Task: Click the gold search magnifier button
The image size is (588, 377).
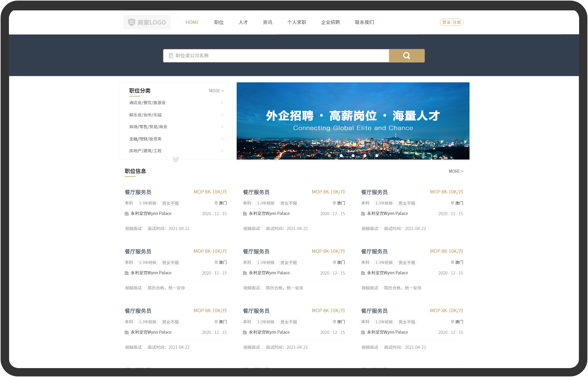Action: pyautogui.click(x=406, y=56)
